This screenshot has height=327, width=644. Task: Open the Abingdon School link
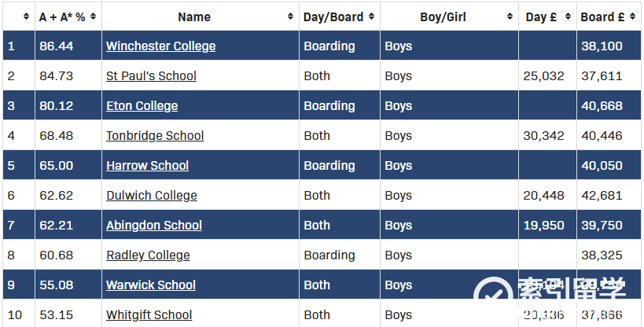pyautogui.click(x=154, y=226)
